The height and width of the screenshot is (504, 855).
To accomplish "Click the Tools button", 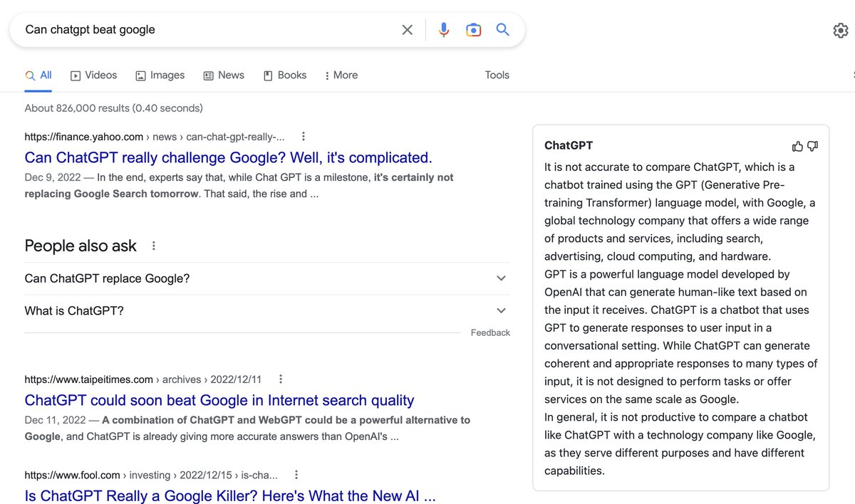I will point(497,75).
